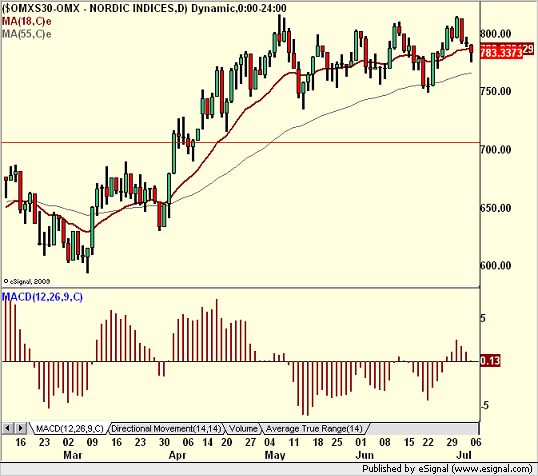Screen dimensions: 538x476
Task: Click the MACD(12,26,9,C) study title
Action: click(43, 297)
